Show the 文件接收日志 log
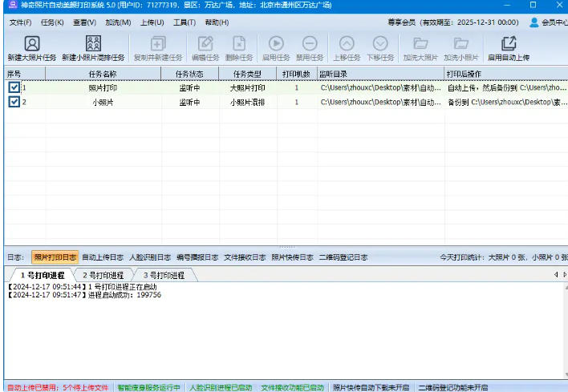 click(x=245, y=257)
